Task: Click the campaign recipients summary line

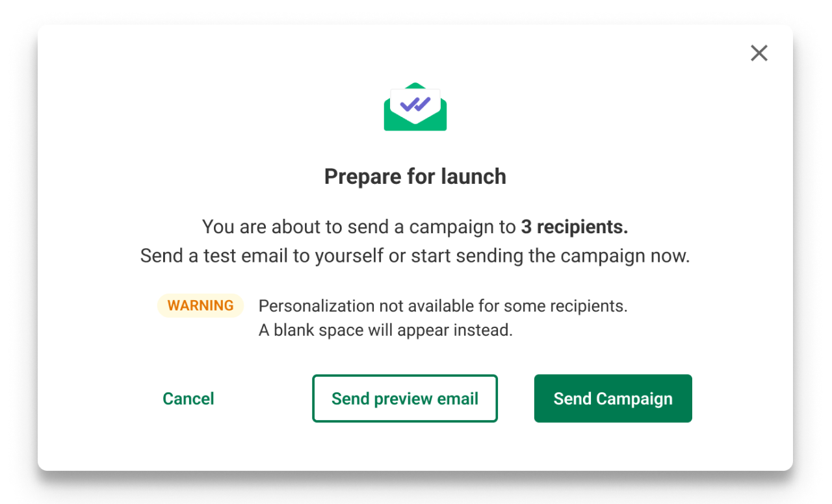Action: click(415, 227)
